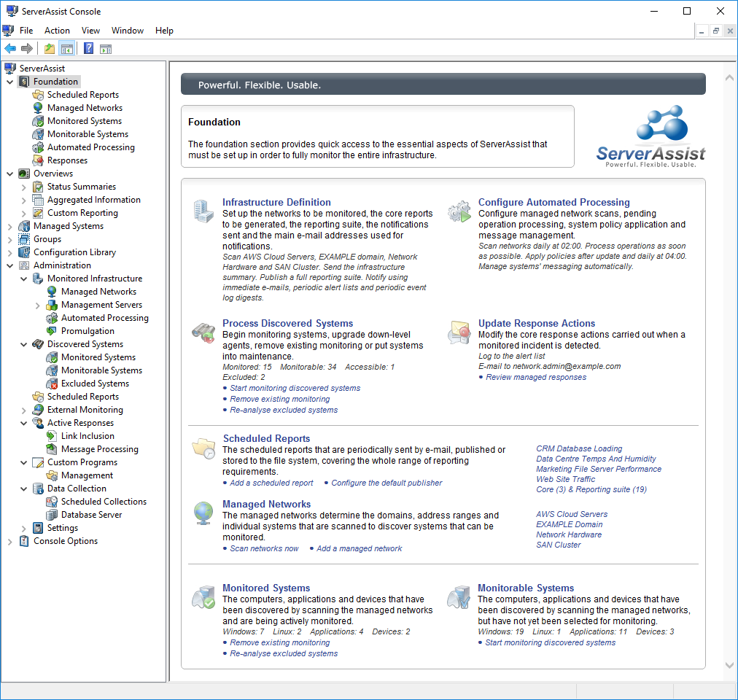Viewport: 738px width, 700px height.
Task: Click the server icon beside Infrastructure Definition heading
Action: (203, 211)
